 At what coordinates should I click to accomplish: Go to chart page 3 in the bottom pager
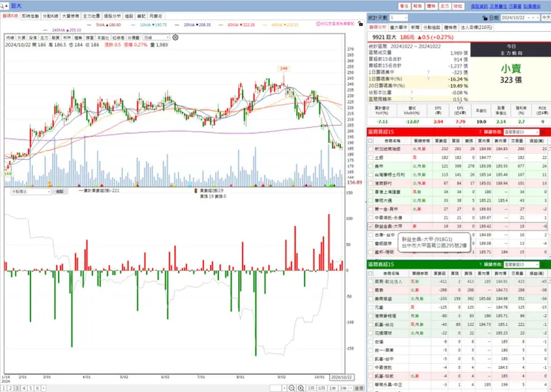click(17, 388)
